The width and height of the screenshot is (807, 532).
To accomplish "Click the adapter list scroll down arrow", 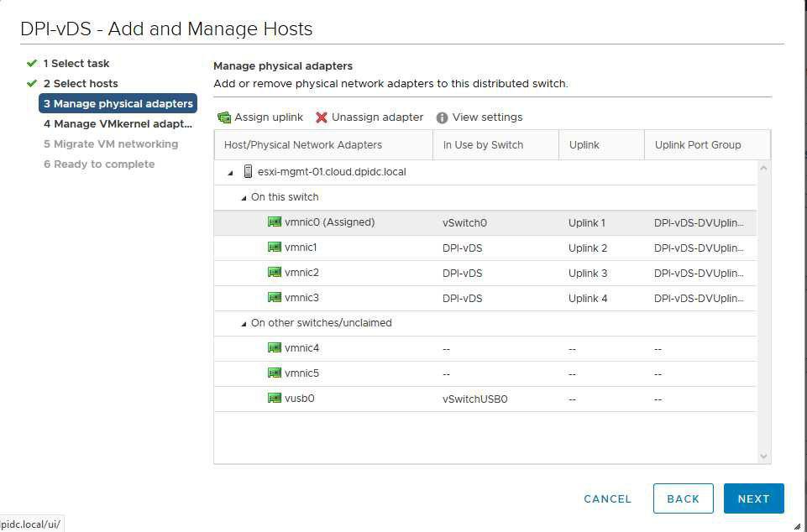I will pos(763,456).
